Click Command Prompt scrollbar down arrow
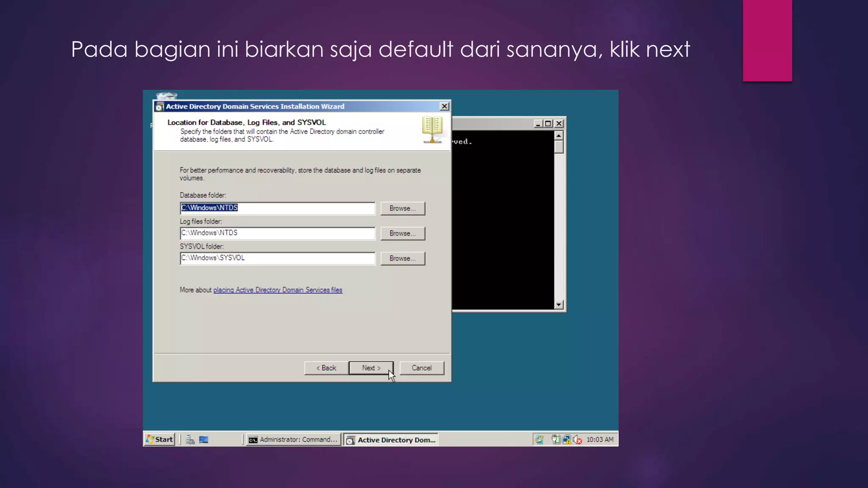 click(559, 305)
